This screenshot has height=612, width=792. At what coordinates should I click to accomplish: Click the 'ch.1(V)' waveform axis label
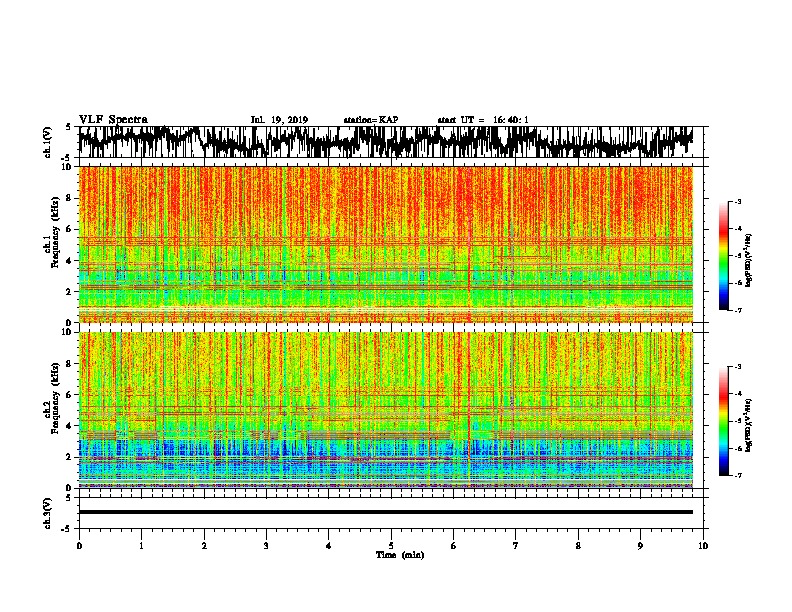(x=48, y=142)
